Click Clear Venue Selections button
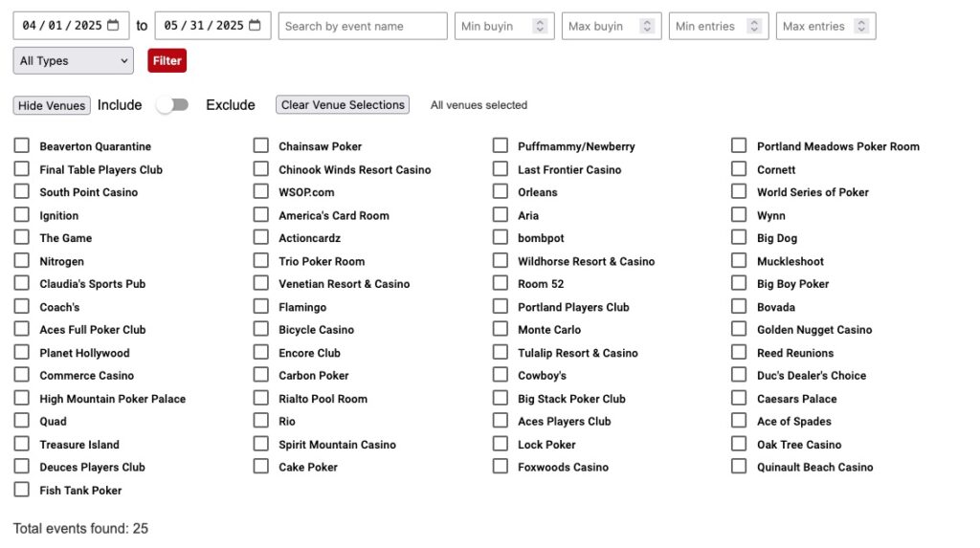 coord(343,105)
